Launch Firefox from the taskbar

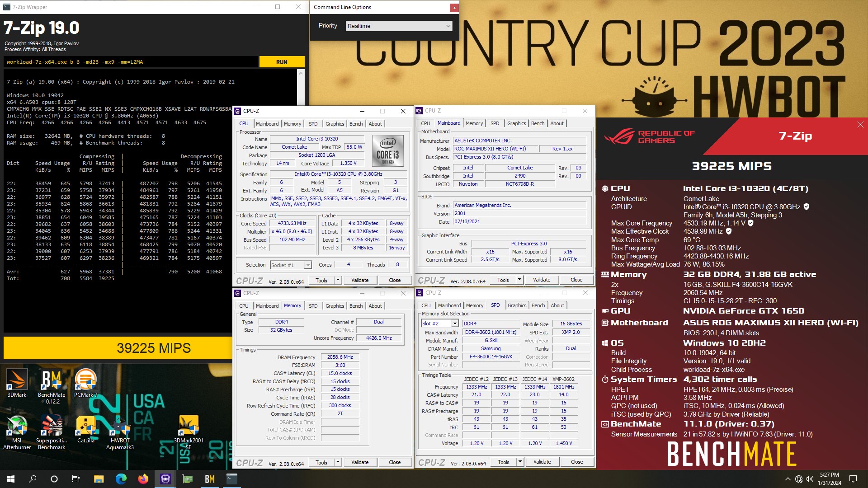click(143, 479)
